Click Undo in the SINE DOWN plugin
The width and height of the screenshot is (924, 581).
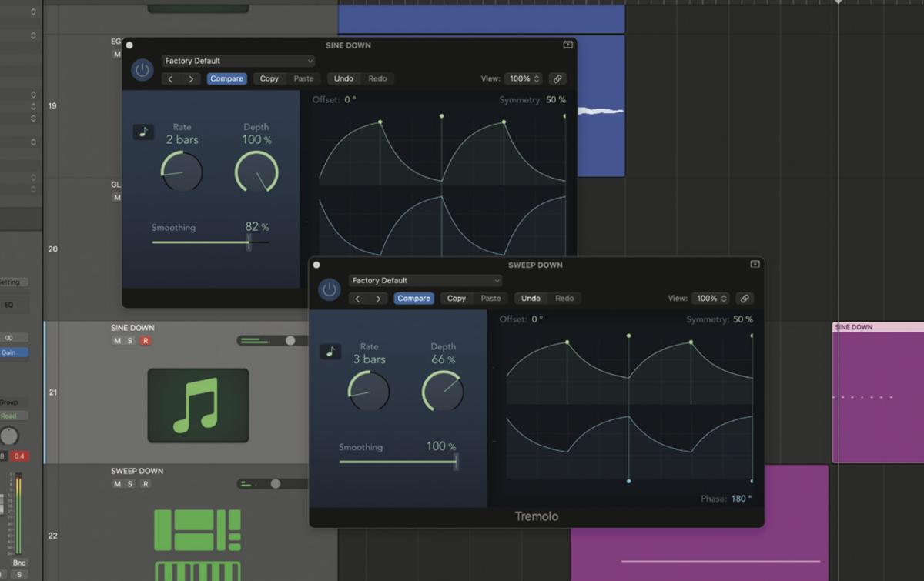[343, 78]
